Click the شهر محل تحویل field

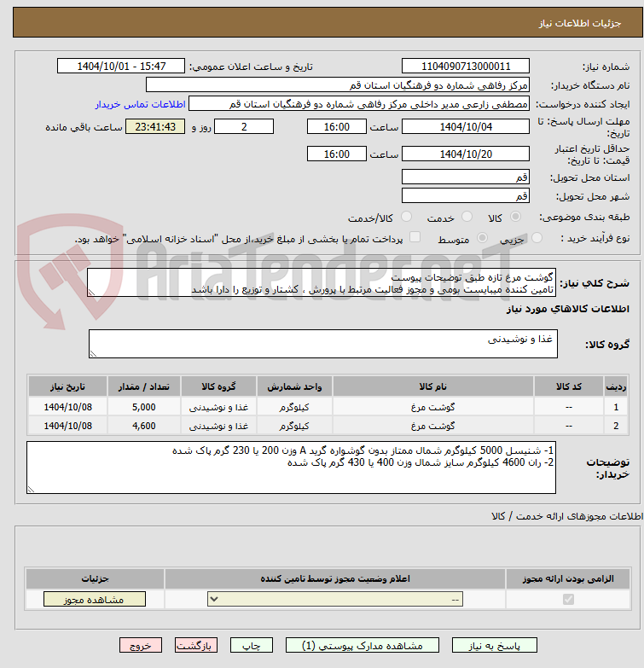click(465, 196)
